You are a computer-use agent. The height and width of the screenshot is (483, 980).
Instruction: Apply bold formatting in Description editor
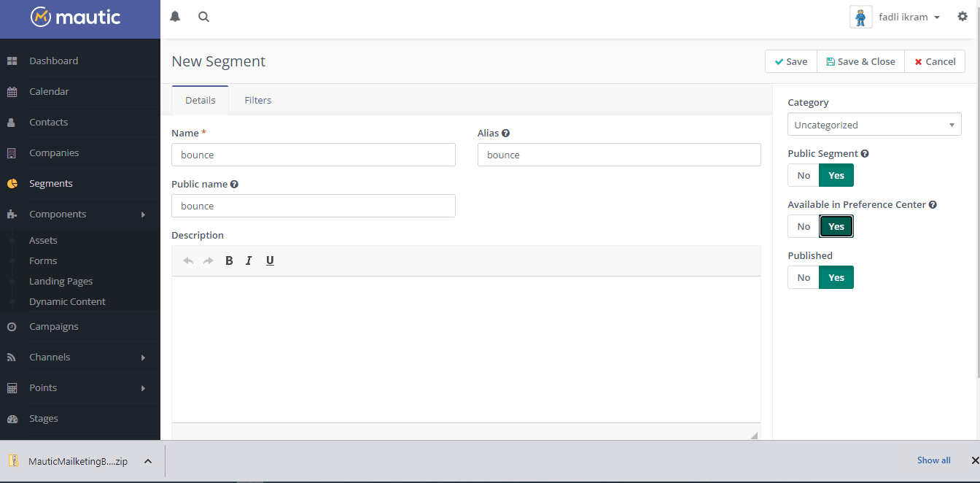(x=229, y=260)
